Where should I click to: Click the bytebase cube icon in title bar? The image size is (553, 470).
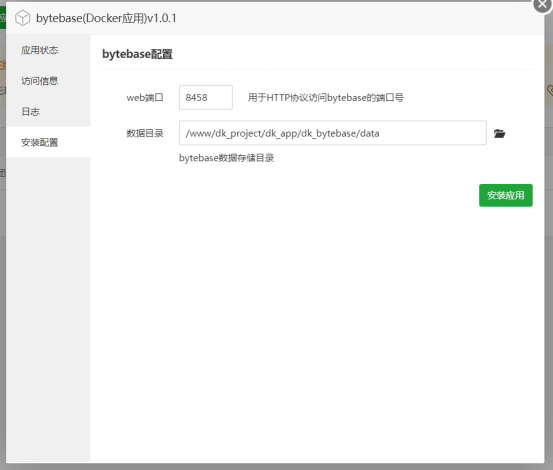[x=23, y=18]
